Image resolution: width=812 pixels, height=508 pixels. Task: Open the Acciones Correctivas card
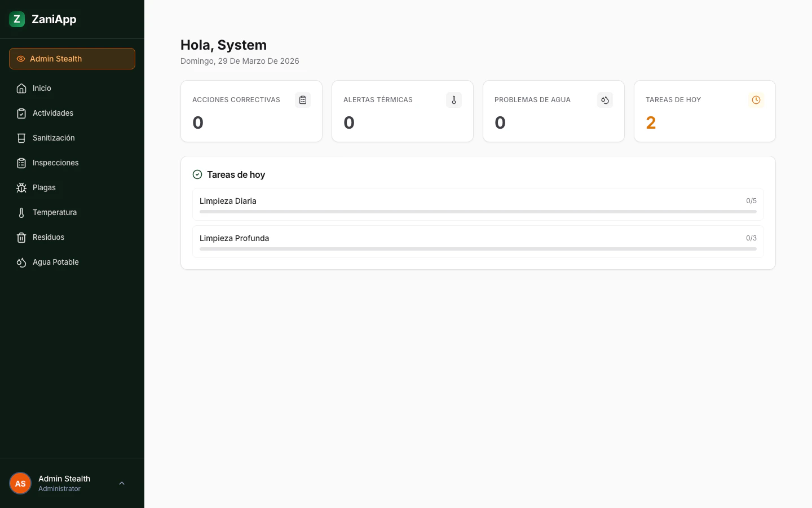coord(251,111)
